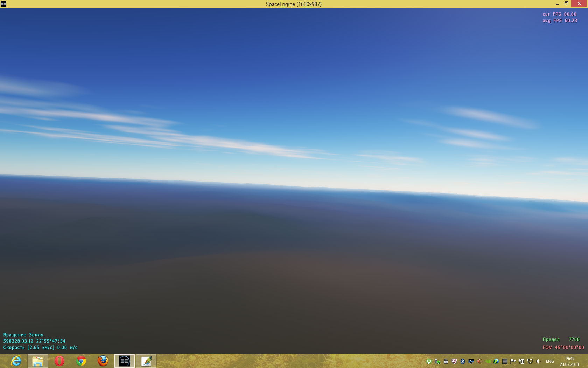Open system volume speaker icon

pyautogui.click(x=538, y=361)
